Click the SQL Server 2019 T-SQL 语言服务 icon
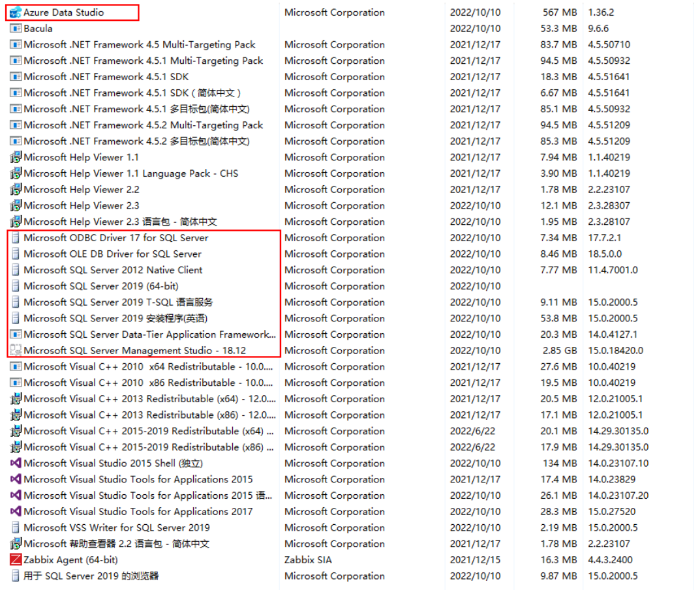This screenshot has width=700, height=590. pos(16,302)
